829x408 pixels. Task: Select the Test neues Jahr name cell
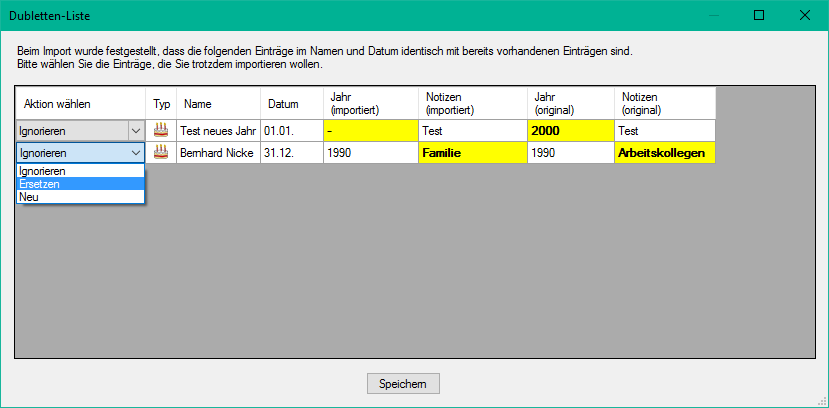(x=218, y=131)
